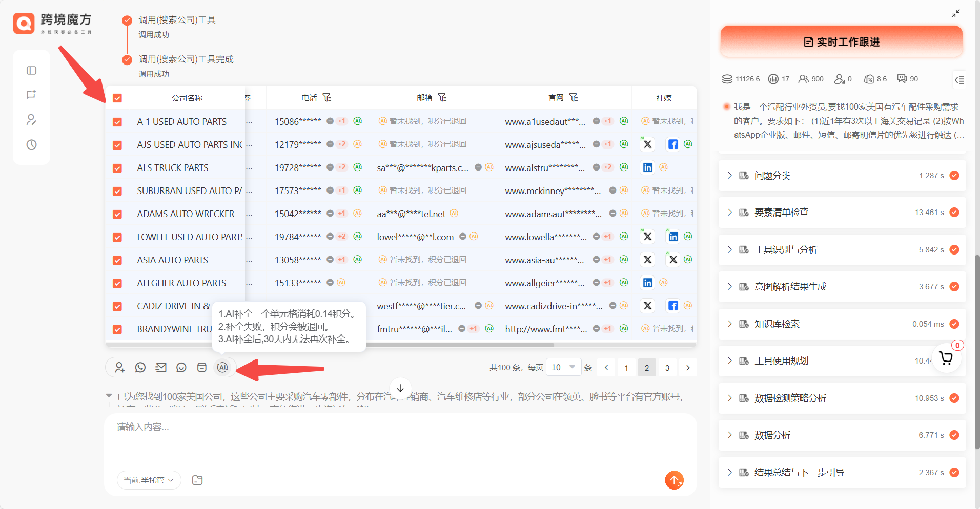Click the send email icon in toolbar
This screenshot has width=980, height=509.
pos(161,367)
